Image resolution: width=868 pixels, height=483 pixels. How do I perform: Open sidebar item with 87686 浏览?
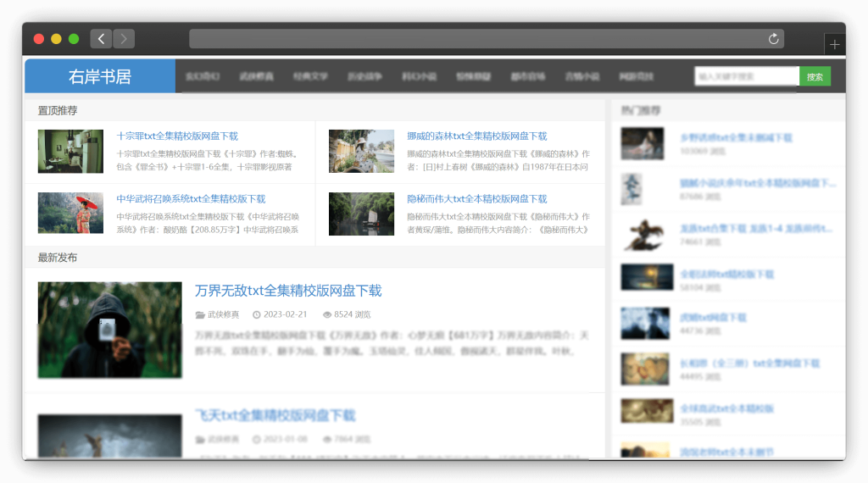[758, 183]
